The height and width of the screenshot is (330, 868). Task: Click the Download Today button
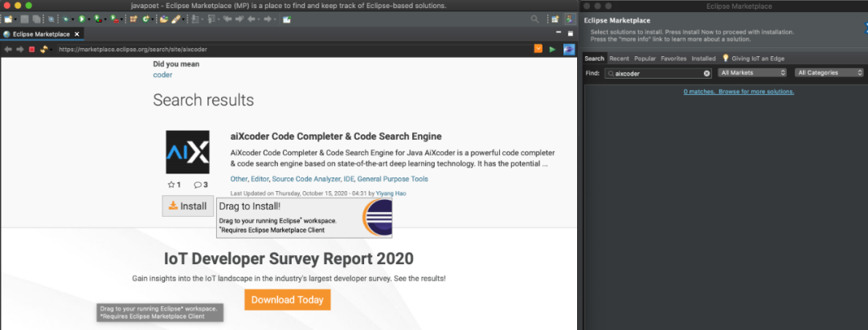point(287,299)
